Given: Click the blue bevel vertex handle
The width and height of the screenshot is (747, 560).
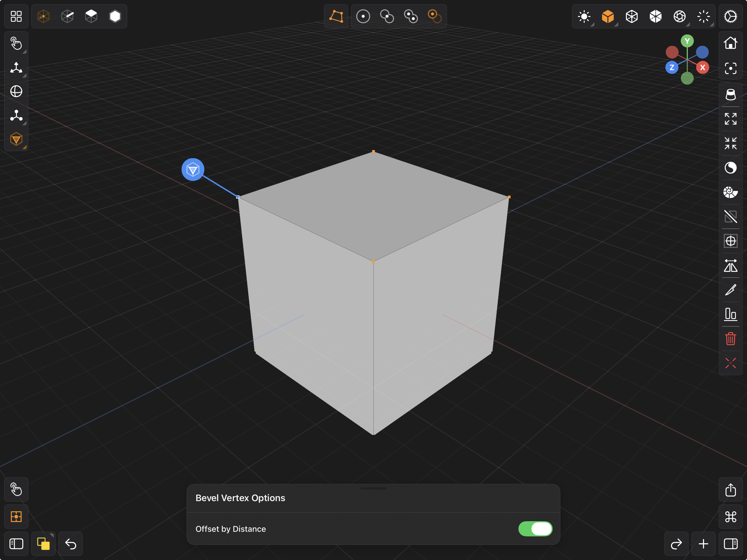Looking at the screenshot, I should click(193, 170).
